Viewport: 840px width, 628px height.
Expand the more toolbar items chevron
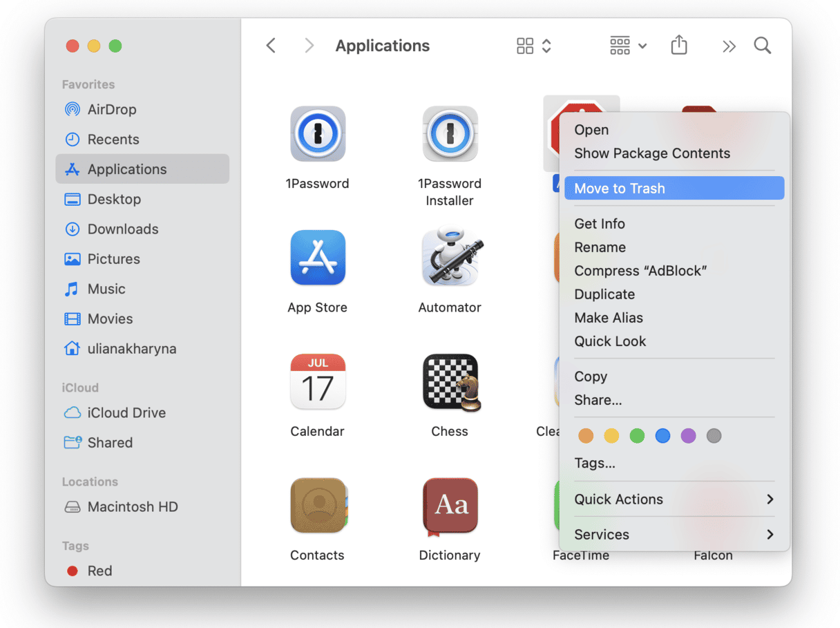[x=729, y=45]
